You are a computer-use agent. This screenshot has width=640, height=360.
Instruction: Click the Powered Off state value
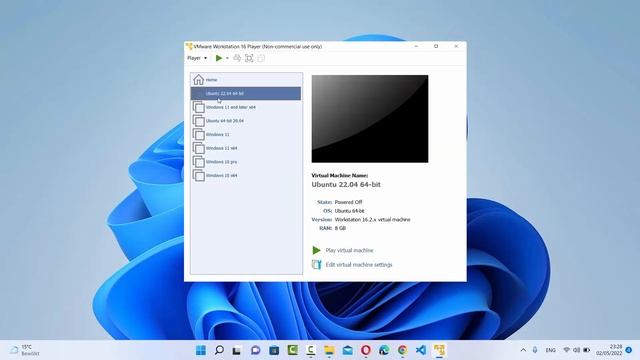[348, 202]
